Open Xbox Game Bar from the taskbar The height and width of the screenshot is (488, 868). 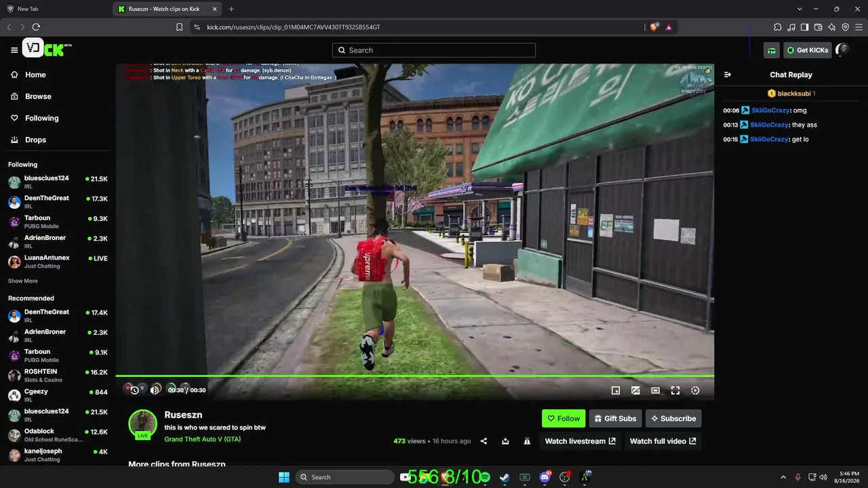click(525, 477)
